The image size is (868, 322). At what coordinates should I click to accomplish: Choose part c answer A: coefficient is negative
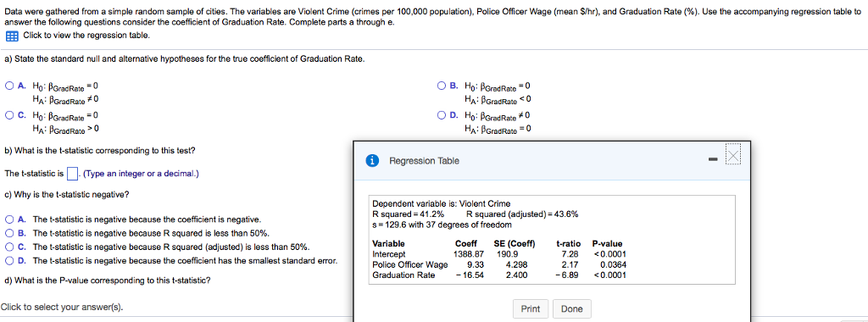10,219
